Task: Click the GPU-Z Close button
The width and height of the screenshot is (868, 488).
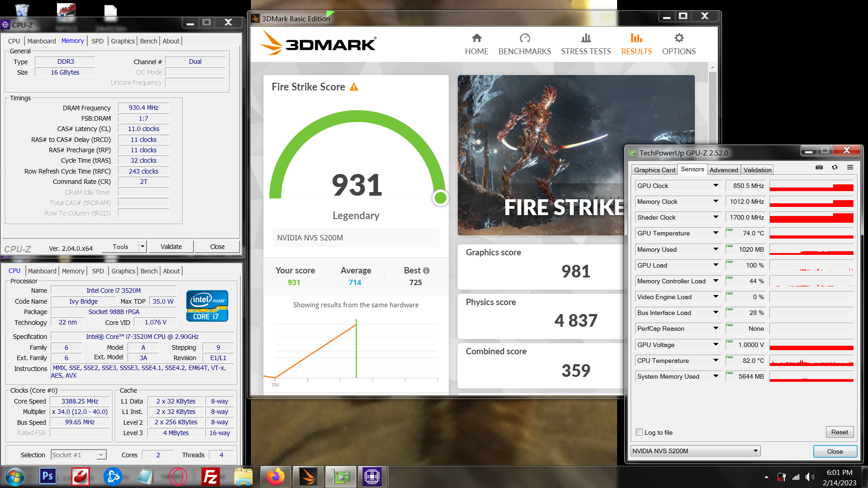Action: (835, 451)
